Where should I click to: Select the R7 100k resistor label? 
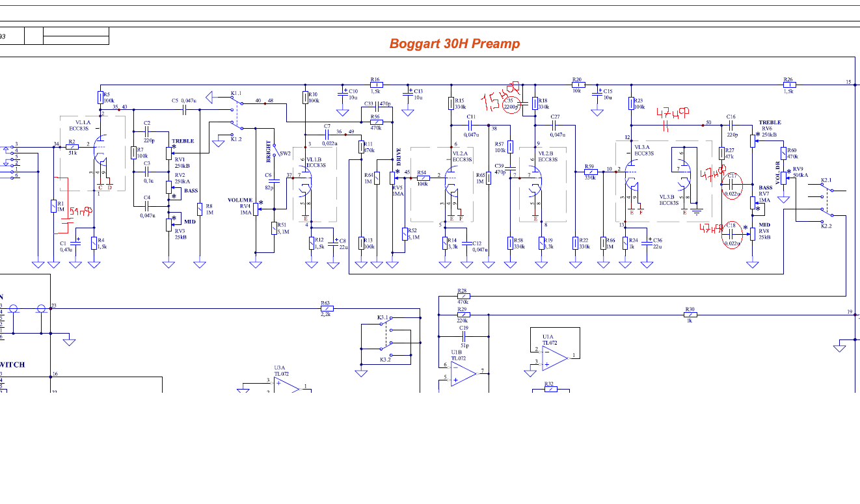pos(142,153)
